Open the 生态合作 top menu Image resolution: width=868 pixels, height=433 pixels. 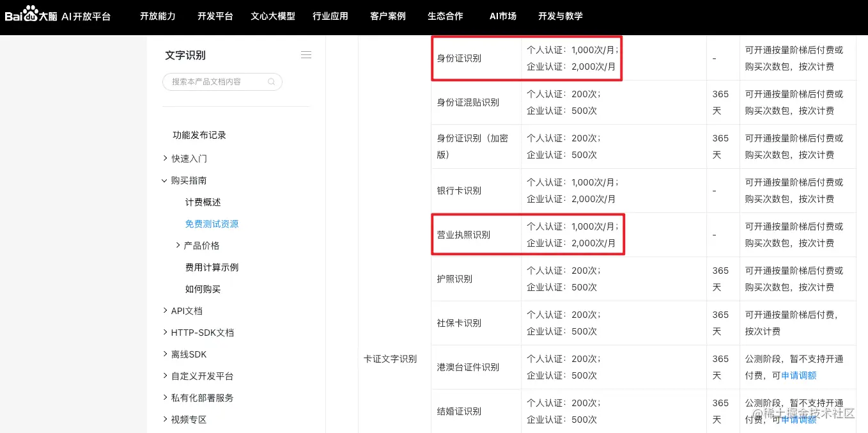click(x=446, y=16)
